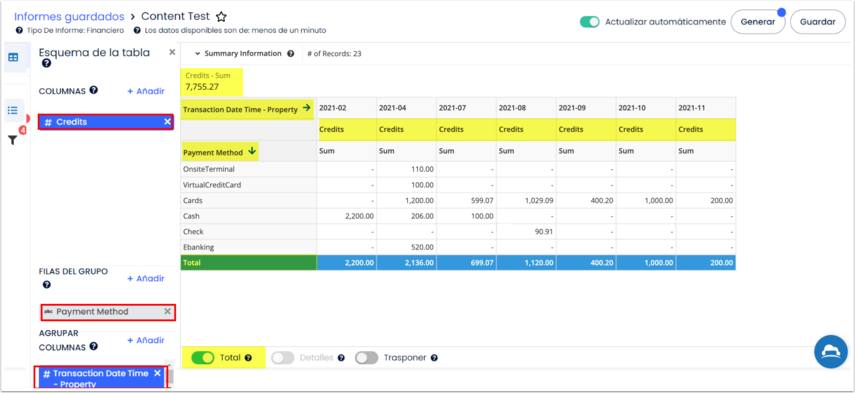Click the 520.00 cell in Ebanking row

[407, 247]
